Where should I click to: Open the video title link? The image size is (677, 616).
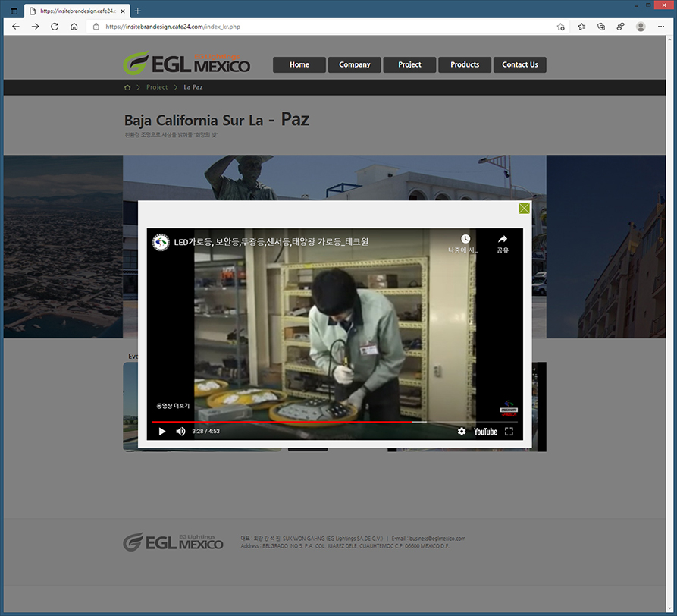(x=271, y=242)
